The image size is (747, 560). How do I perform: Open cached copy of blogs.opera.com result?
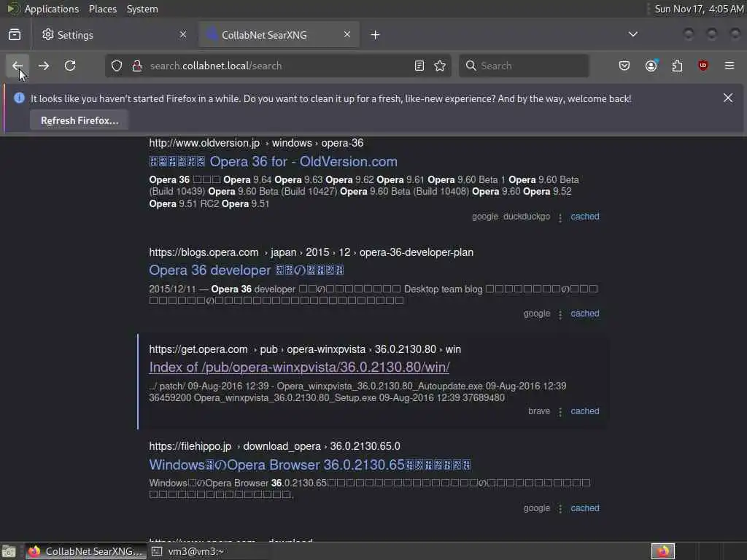click(585, 314)
